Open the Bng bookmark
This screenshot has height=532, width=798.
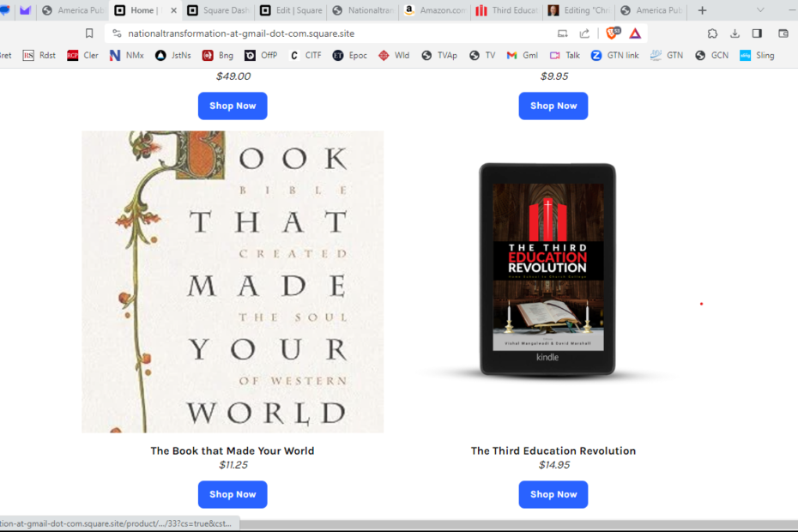pyautogui.click(x=217, y=56)
